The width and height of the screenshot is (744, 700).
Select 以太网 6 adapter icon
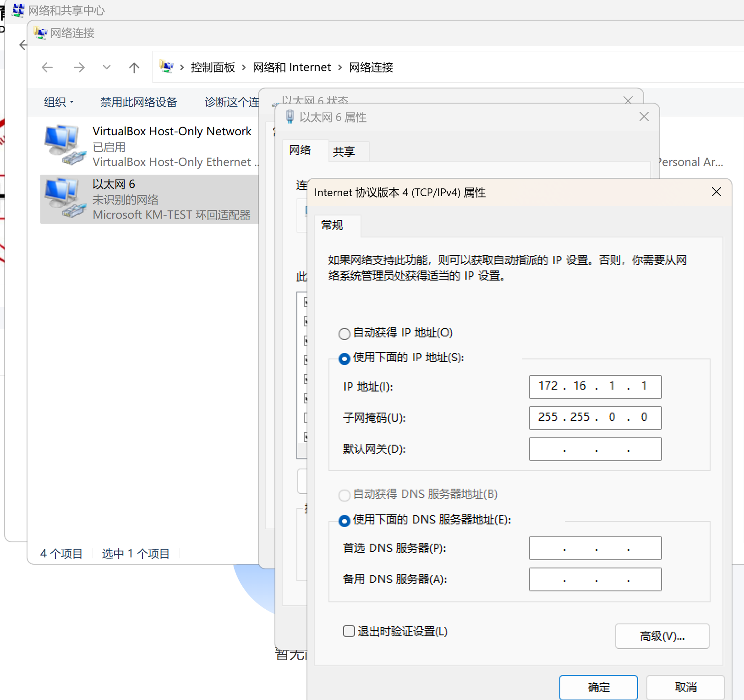[65, 198]
